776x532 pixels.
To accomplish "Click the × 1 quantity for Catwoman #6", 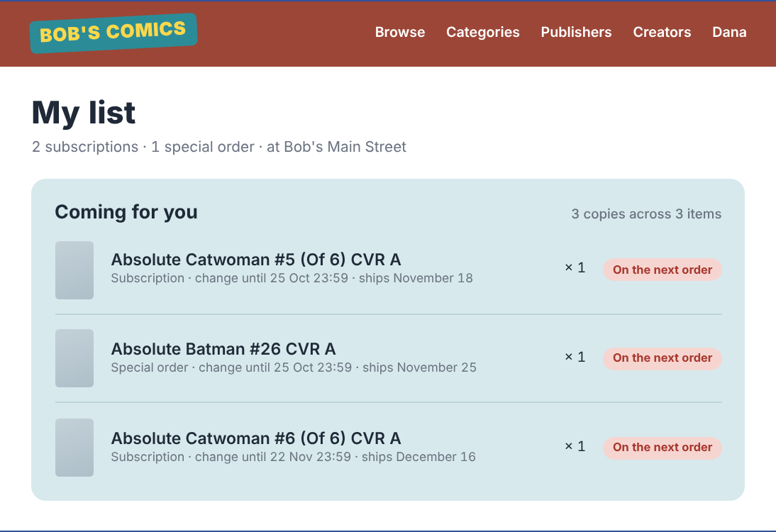I will (x=575, y=446).
